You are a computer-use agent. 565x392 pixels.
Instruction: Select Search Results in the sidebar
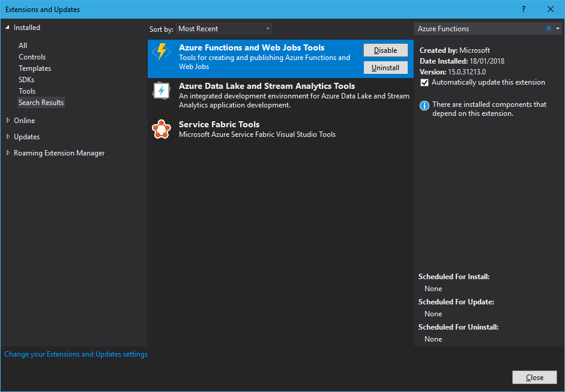click(x=41, y=102)
